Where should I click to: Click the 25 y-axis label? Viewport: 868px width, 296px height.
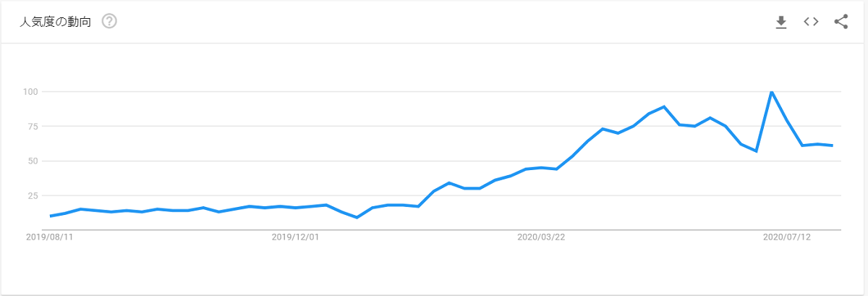coord(32,195)
